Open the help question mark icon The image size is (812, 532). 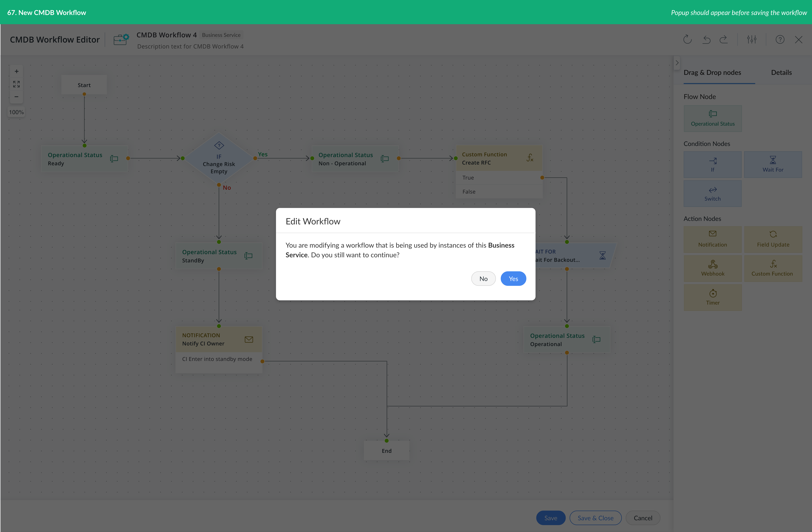(780, 40)
